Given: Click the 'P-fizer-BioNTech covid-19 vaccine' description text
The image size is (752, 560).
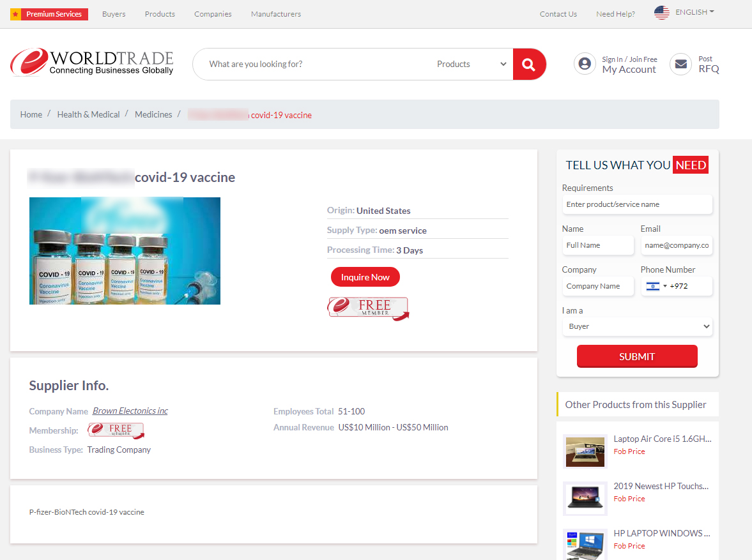Looking at the screenshot, I should 87,512.
